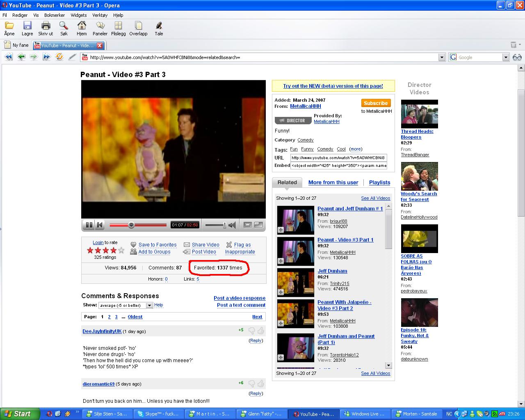Rate video with the fifth star
This screenshot has width=525, height=420.
pyautogui.click(x=121, y=250)
